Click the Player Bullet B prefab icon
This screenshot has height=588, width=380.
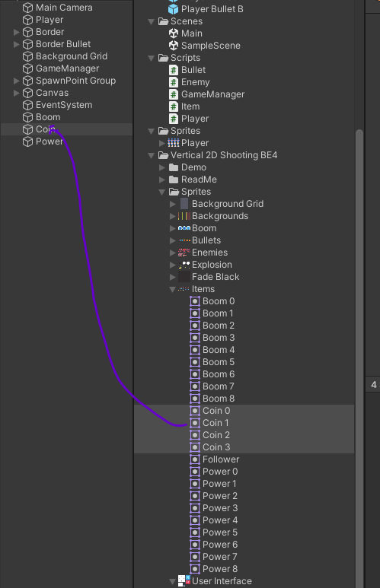(x=174, y=9)
